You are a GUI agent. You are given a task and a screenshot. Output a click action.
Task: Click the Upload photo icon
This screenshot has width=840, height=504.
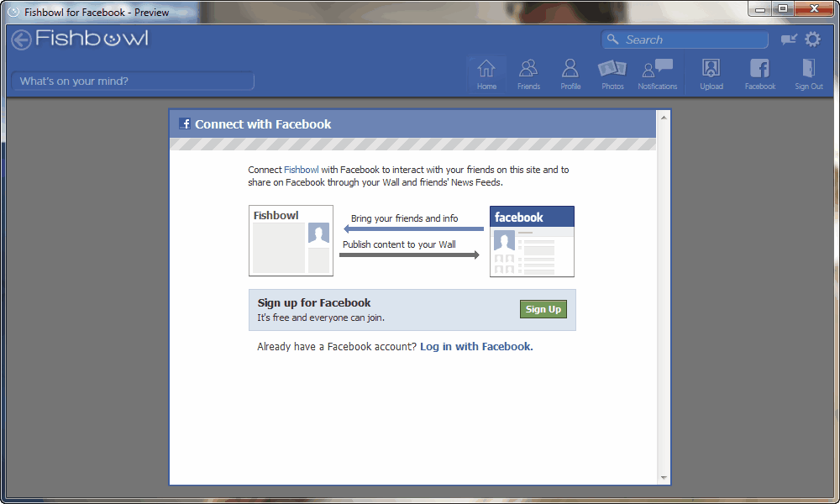pos(711,74)
